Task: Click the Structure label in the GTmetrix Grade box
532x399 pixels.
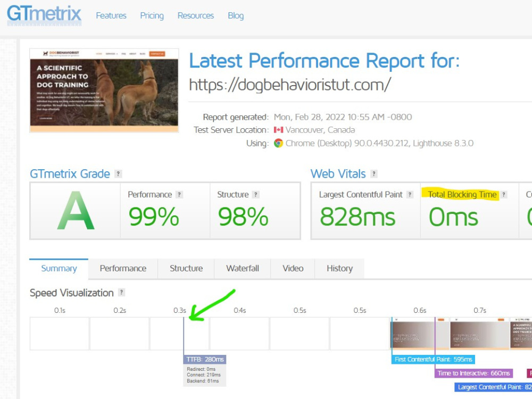Action: pyautogui.click(x=233, y=194)
